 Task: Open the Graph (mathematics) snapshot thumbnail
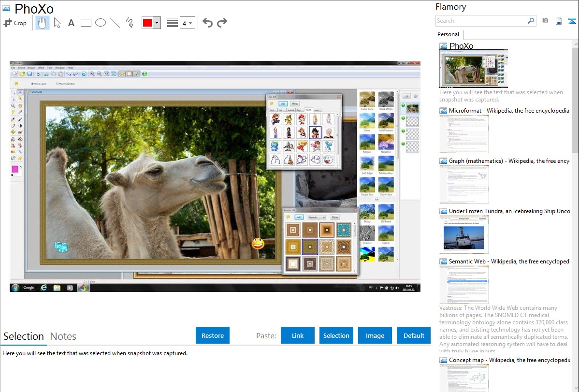click(464, 184)
